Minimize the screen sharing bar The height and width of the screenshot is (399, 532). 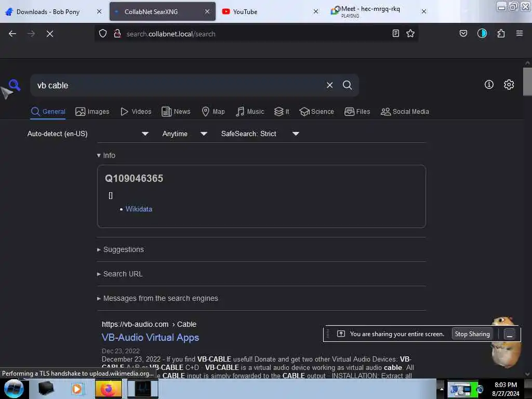pos(509,334)
